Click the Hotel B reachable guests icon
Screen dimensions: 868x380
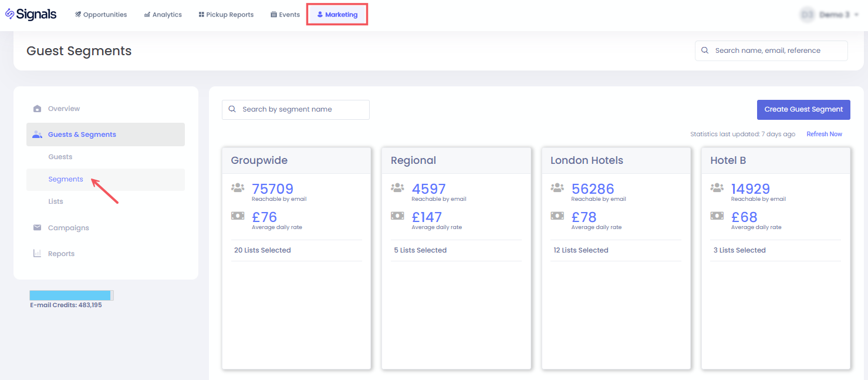717,188
